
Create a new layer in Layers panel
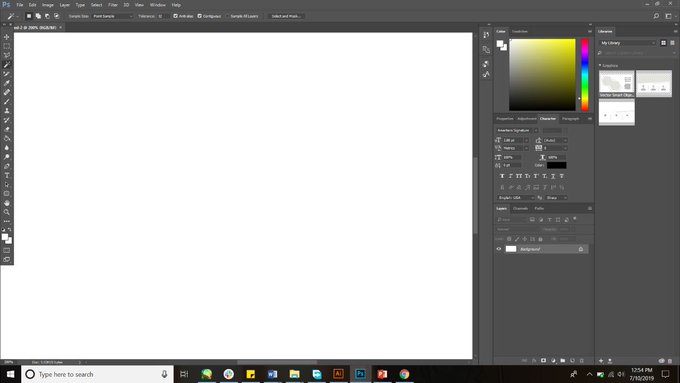572,360
